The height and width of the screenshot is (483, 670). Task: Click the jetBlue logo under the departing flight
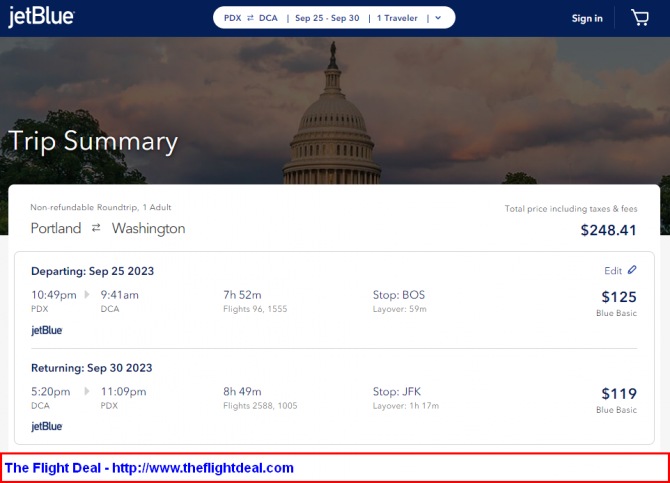[47, 330]
